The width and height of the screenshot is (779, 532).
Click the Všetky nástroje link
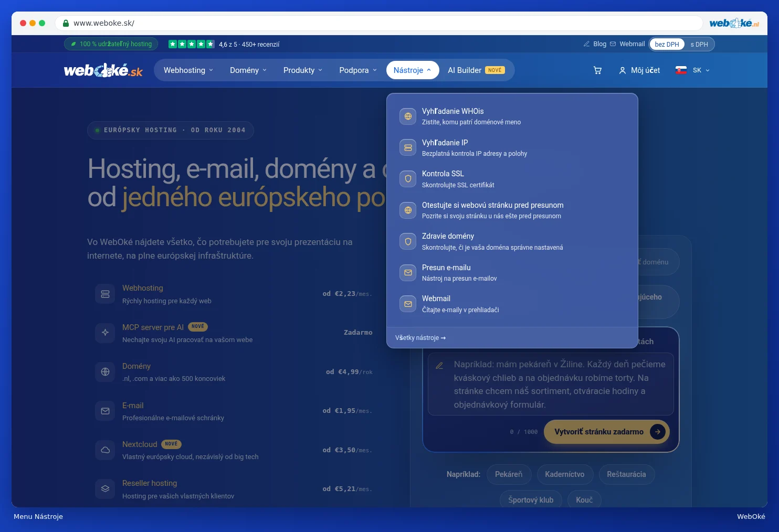click(x=420, y=338)
